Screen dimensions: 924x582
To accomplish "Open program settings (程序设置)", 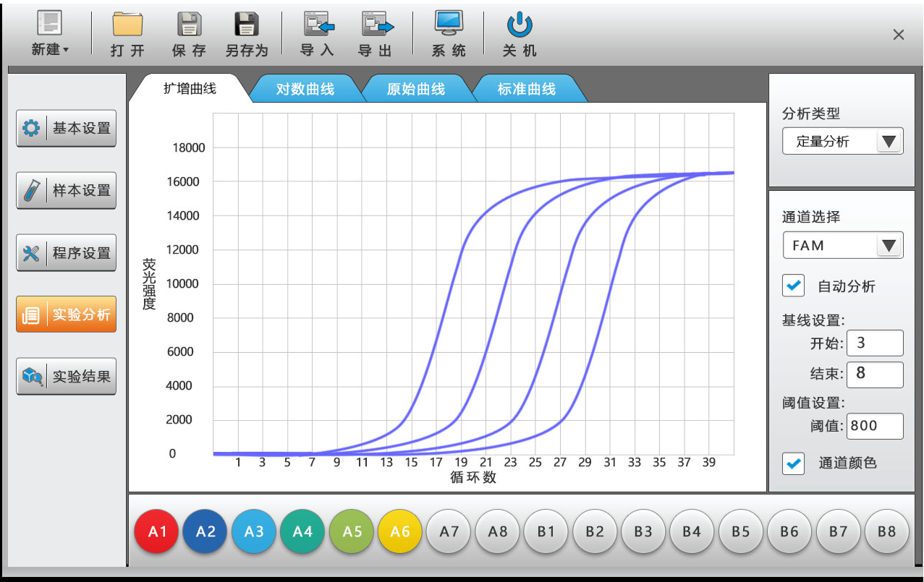I will [x=67, y=253].
